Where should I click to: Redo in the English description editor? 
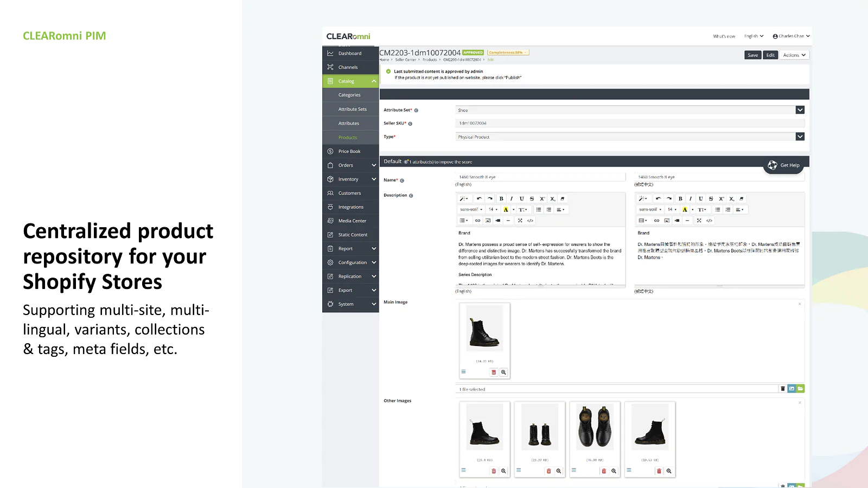pos(490,198)
